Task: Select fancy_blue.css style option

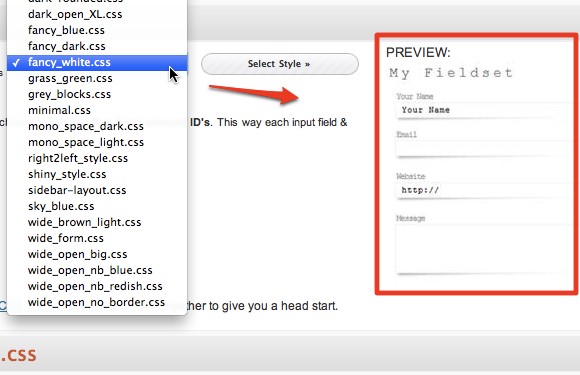Action: tap(97, 30)
